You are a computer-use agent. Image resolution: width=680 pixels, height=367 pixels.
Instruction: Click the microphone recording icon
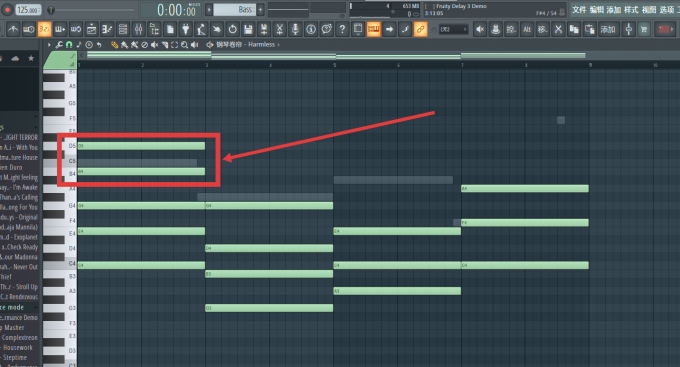click(x=295, y=29)
